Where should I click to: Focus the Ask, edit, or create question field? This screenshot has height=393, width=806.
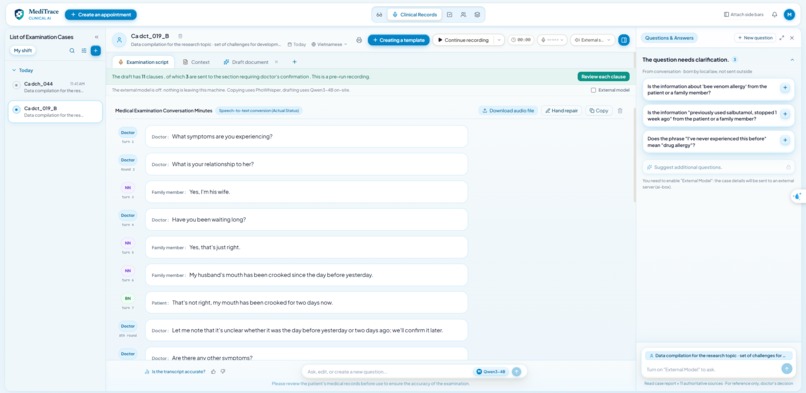tap(388, 371)
